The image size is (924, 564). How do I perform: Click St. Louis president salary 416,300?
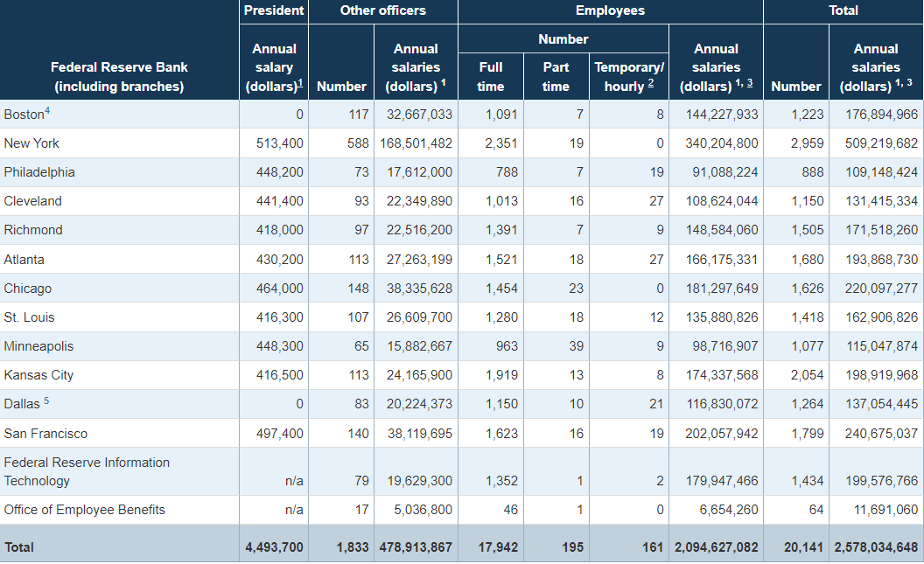pos(280,317)
